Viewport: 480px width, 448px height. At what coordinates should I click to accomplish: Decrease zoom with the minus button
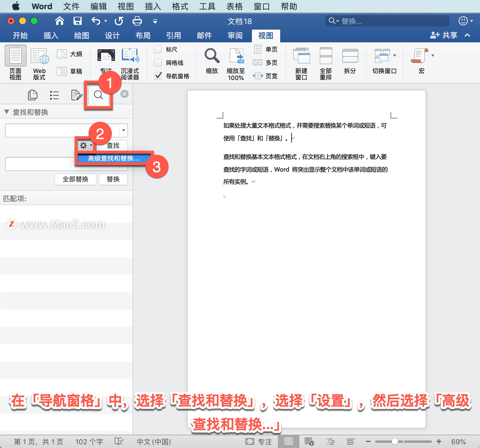click(x=368, y=441)
